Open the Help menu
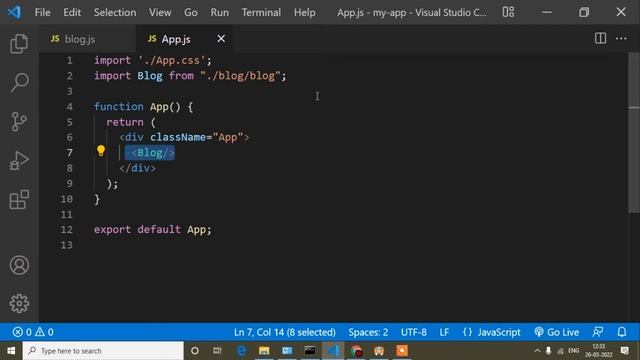 point(304,12)
